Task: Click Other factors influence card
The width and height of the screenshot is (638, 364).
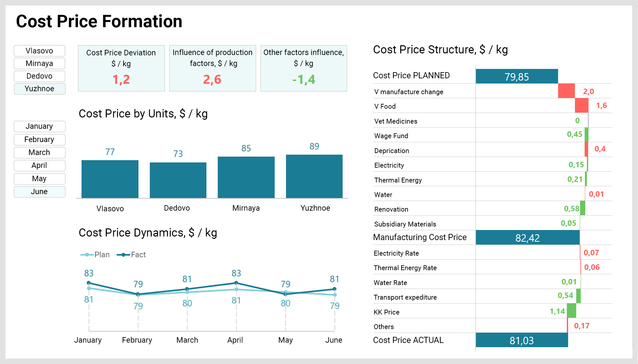Action: [x=304, y=68]
